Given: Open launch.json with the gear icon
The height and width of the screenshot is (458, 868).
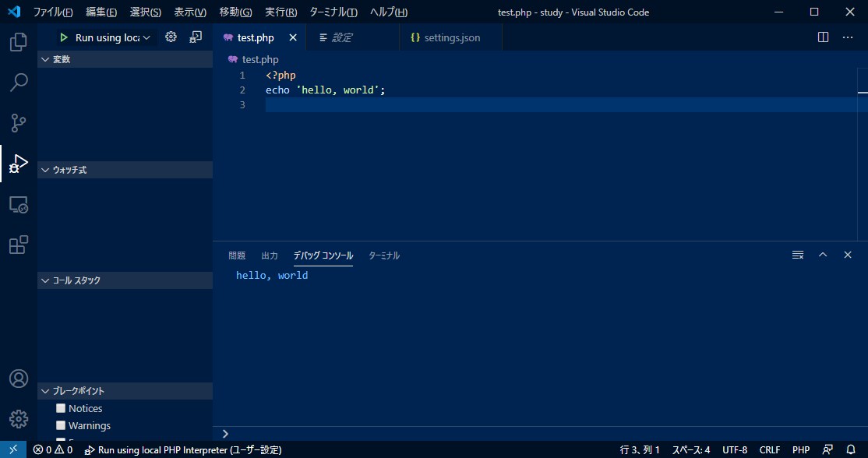Looking at the screenshot, I should [x=171, y=37].
